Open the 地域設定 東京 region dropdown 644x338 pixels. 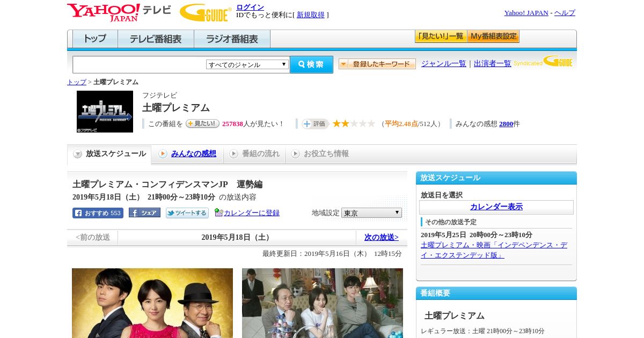(371, 213)
